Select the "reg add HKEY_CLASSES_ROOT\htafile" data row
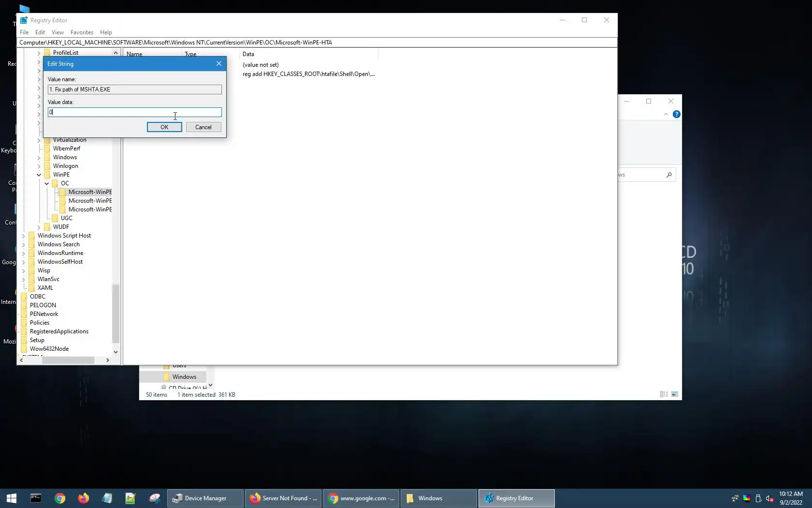Screen dimensions: 812x508 tap(309, 74)
